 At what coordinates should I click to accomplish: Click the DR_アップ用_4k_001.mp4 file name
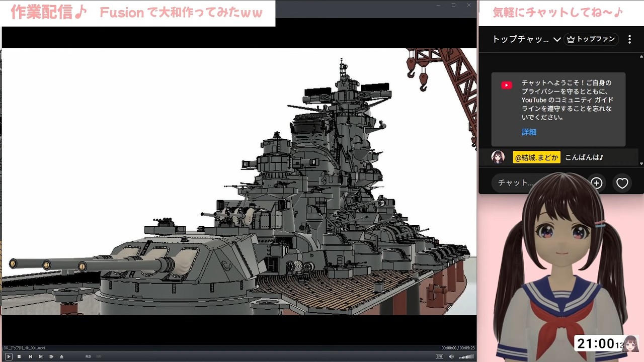point(24,348)
